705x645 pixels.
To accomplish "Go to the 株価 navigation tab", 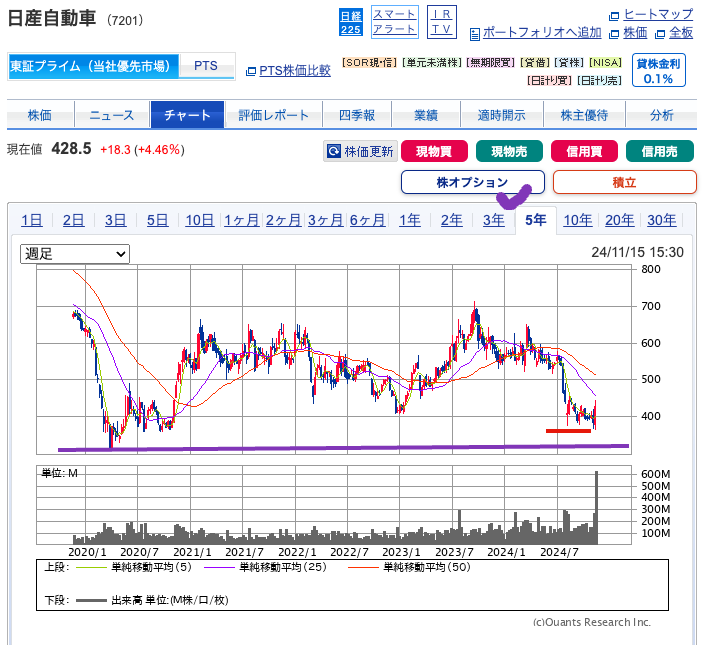I will (40, 115).
